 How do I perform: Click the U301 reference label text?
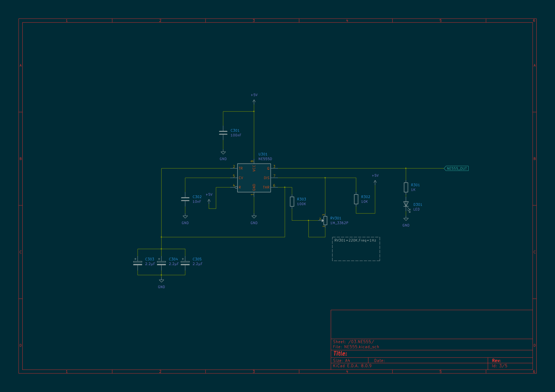263,154
